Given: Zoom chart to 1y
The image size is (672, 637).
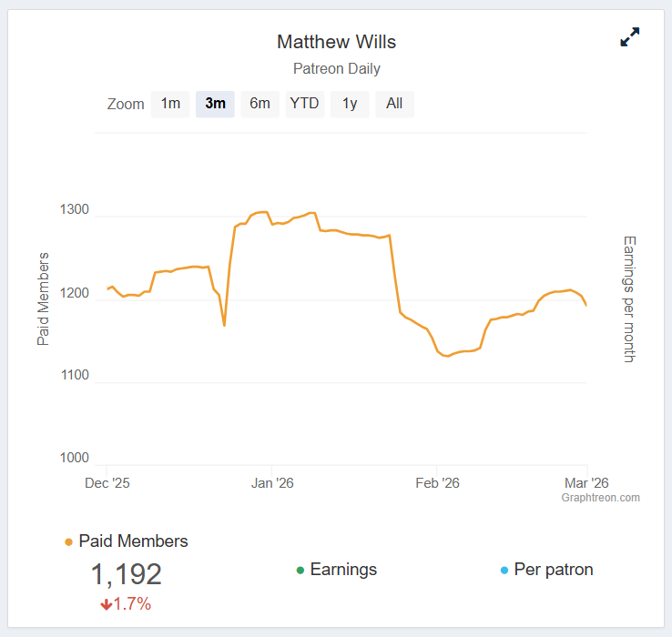Looking at the screenshot, I should point(350,104).
